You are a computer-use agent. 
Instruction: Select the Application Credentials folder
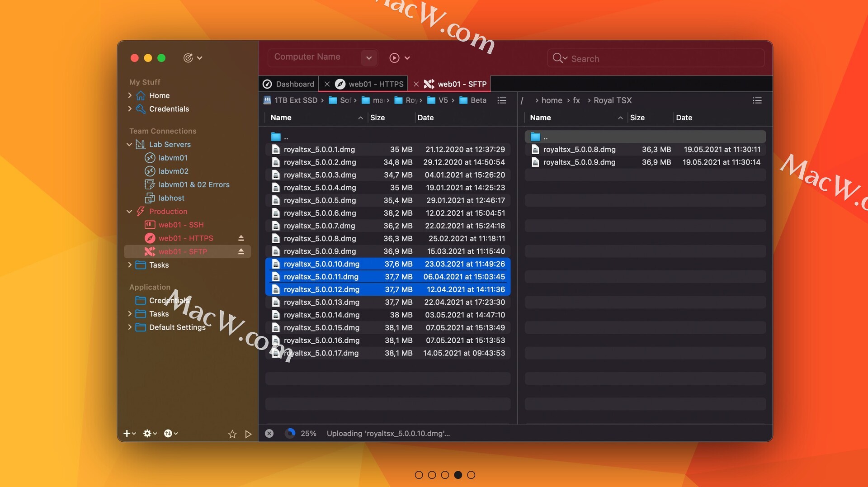[163, 301]
